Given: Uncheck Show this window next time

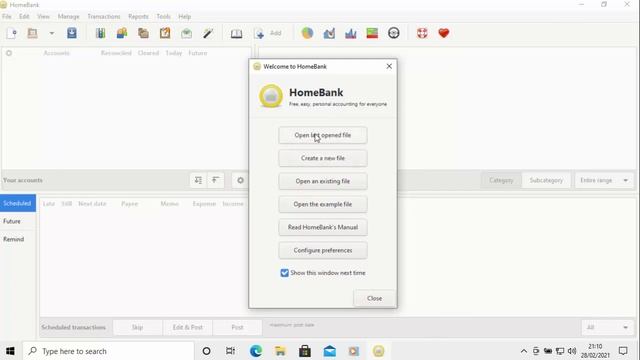Looking at the screenshot, I should 284,273.
